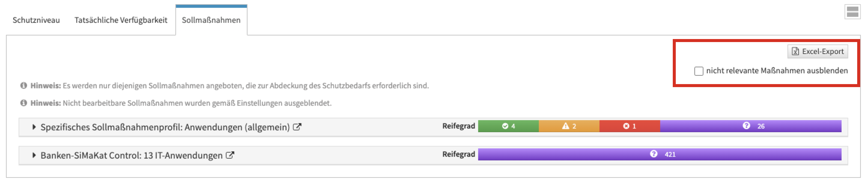The height and width of the screenshot is (182, 868).
Task: Click the green checkmark icon in Reifegrad bar
Action: pos(505,126)
